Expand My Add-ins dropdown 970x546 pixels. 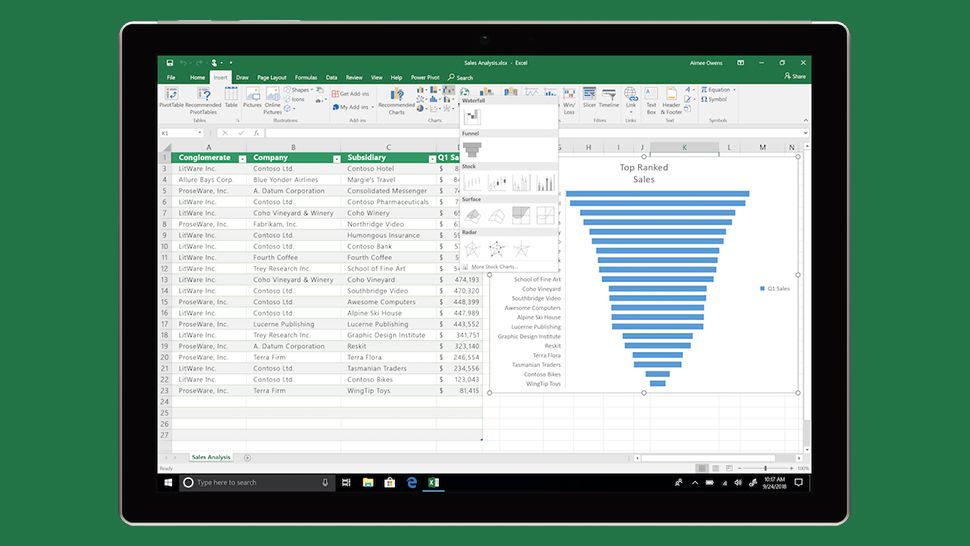click(x=372, y=108)
